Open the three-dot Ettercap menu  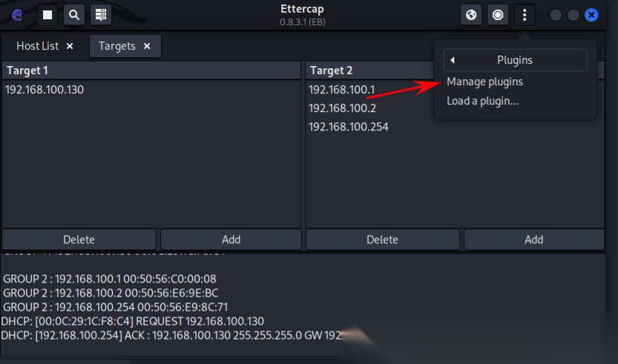[x=525, y=15]
